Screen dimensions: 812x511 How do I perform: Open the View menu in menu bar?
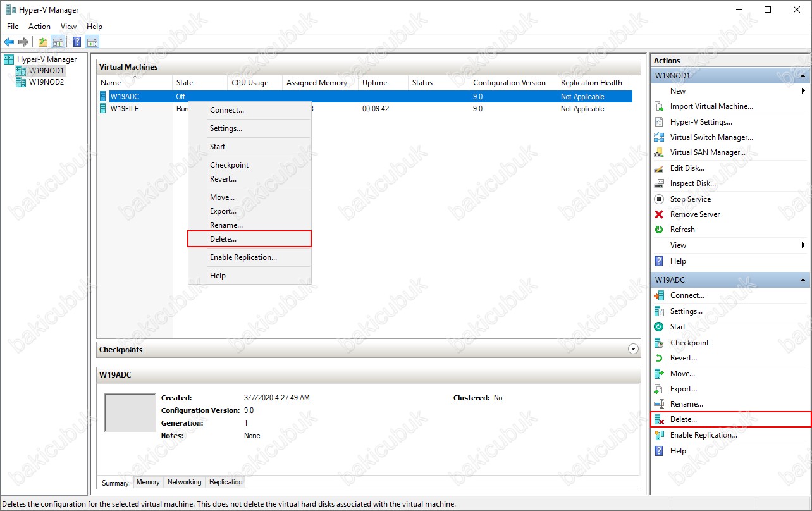68,27
